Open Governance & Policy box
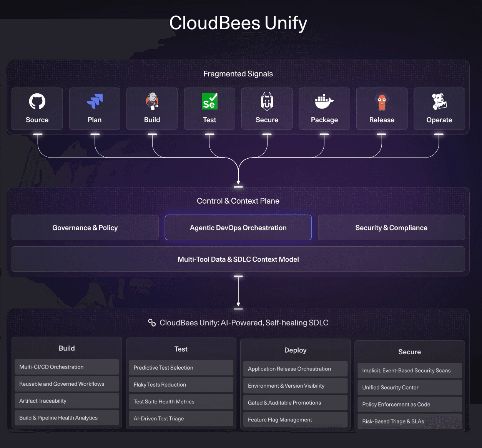This screenshot has width=482, height=448. 85,227
